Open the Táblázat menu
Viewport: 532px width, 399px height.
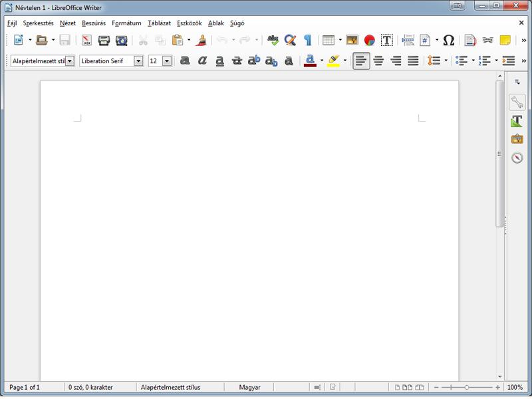click(159, 23)
